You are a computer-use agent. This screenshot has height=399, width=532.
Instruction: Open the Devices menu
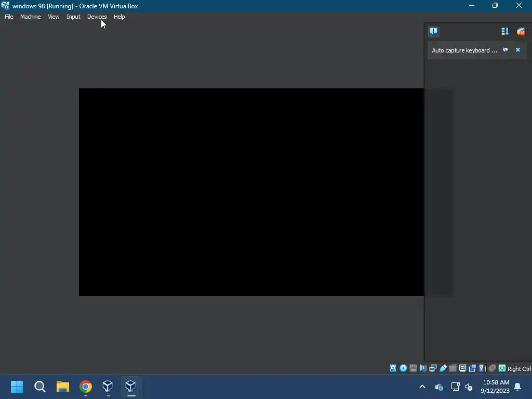[97, 17]
